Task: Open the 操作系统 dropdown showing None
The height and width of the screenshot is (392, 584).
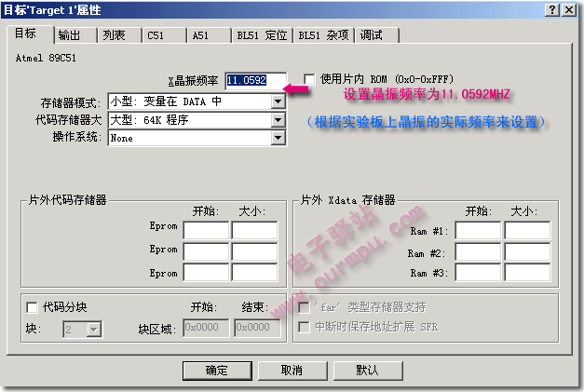Action: pyautogui.click(x=278, y=137)
